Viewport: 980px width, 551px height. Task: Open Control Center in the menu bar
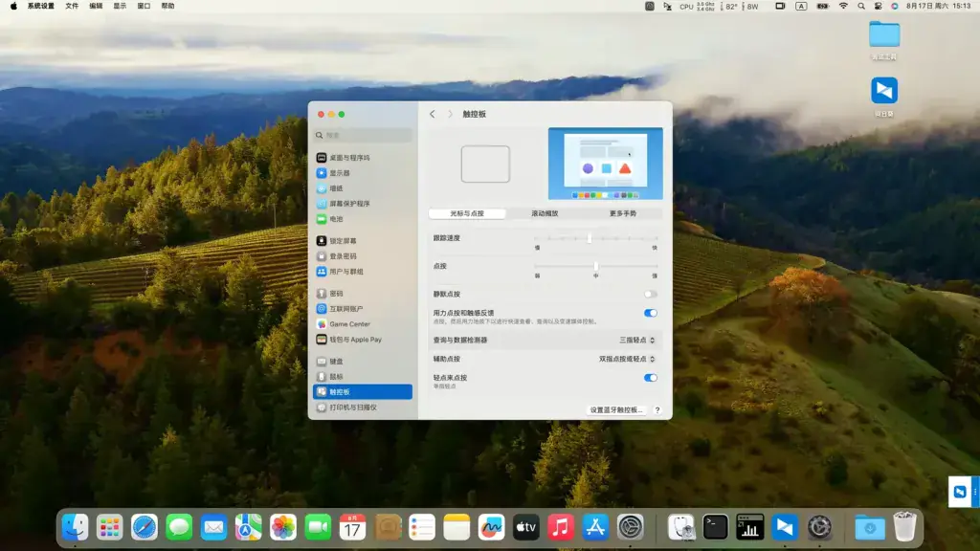(x=879, y=7)
